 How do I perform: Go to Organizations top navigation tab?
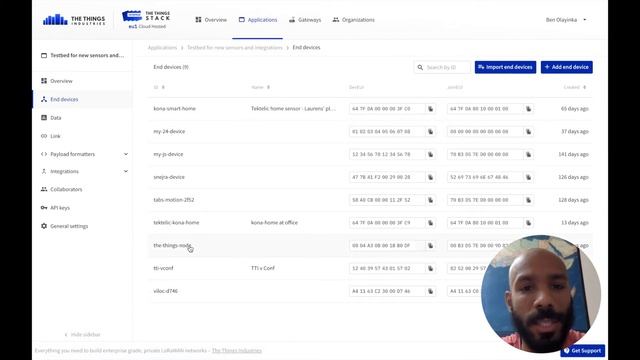point(353,20)
